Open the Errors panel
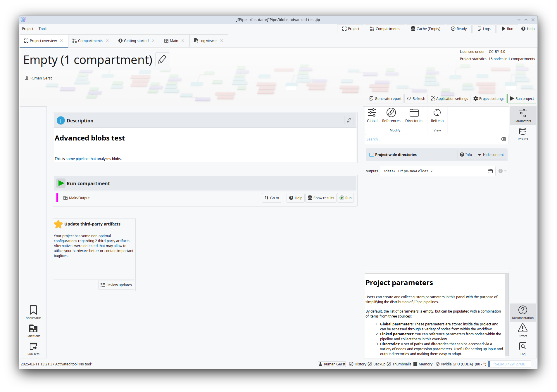The image size is (557, 392). click(x=522, y=330)
